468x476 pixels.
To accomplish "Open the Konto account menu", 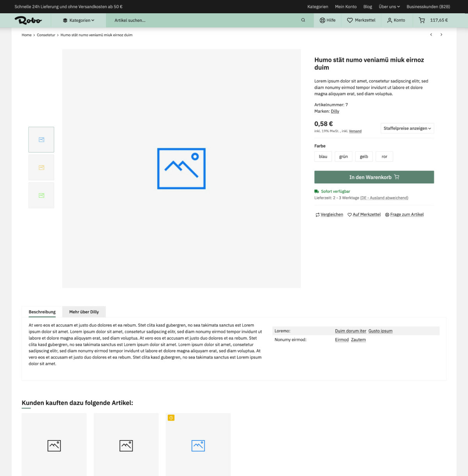I will [396, 20].
